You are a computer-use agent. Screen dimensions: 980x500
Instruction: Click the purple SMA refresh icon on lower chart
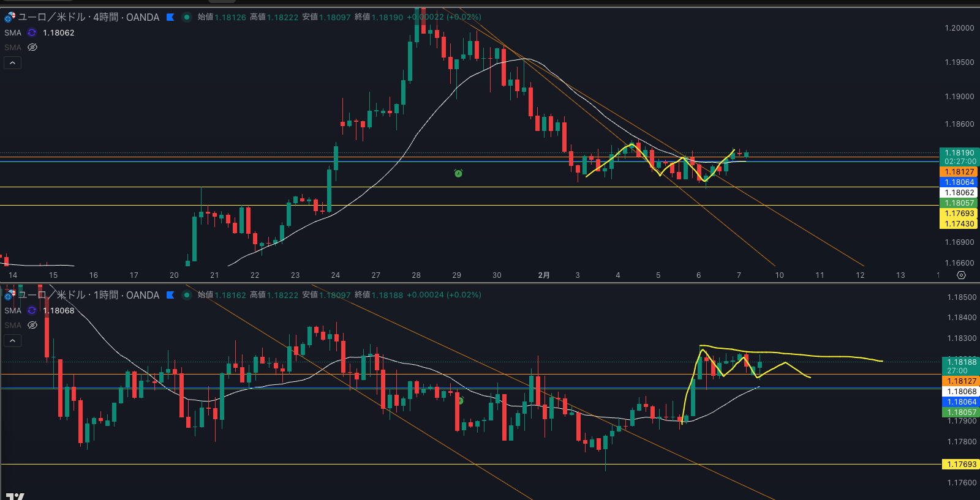[32, 310]
